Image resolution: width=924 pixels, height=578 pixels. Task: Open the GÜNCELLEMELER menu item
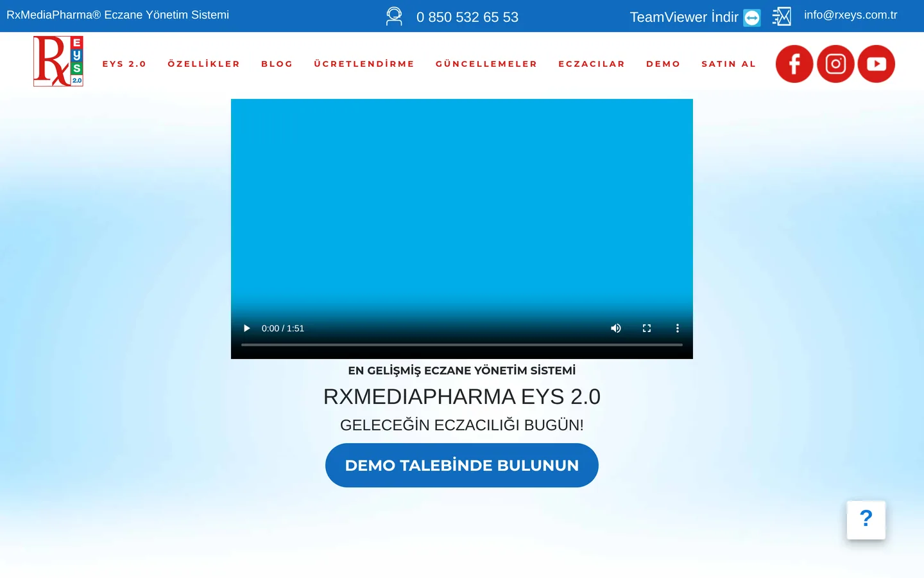click(486, 64)
